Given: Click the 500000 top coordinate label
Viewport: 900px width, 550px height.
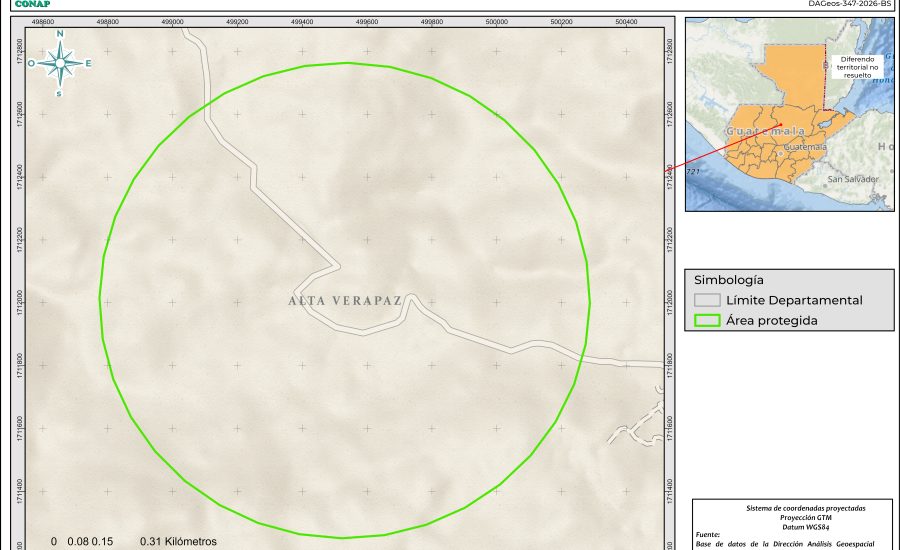Looking at the screenshot, I should tap(497, 22).
